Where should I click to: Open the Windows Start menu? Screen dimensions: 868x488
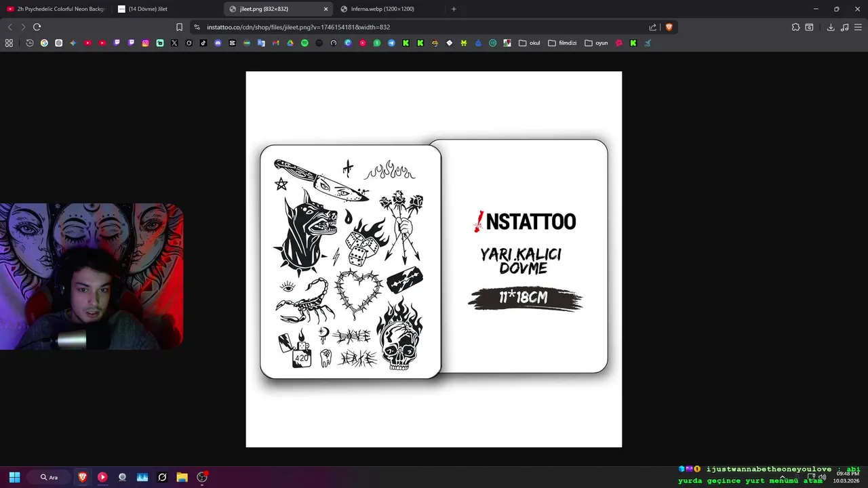14,477
